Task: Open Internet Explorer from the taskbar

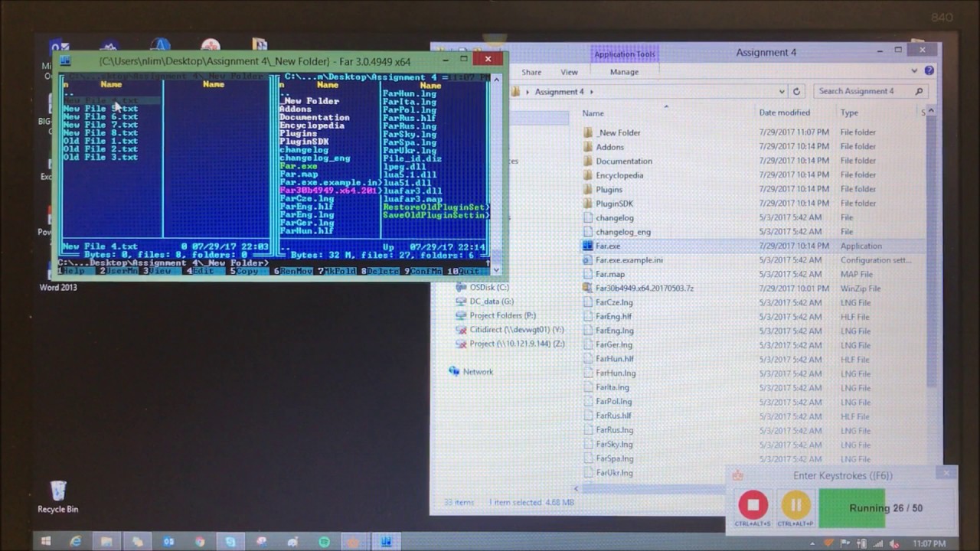Action: 76,542
